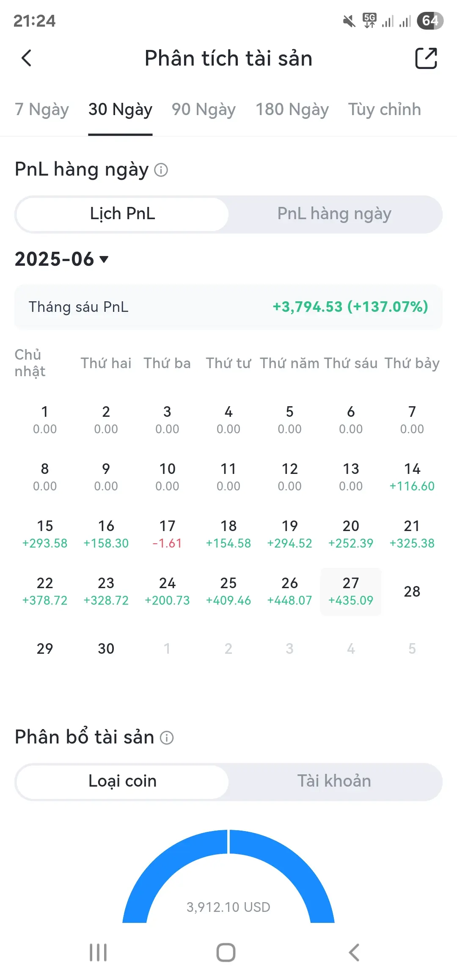Switch to PnL hàng ngày chart view
457x980 pixels.
coord(334,214)
